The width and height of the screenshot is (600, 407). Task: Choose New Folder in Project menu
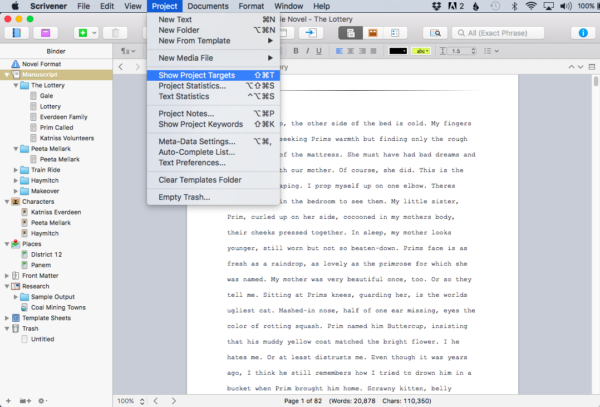pyautogui.click(x=213, y=30)
